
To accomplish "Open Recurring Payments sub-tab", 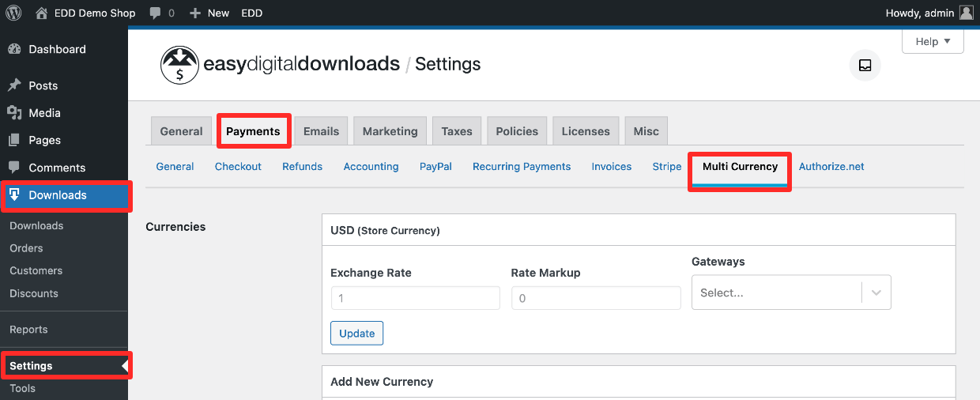I will (x=522, y=167).
